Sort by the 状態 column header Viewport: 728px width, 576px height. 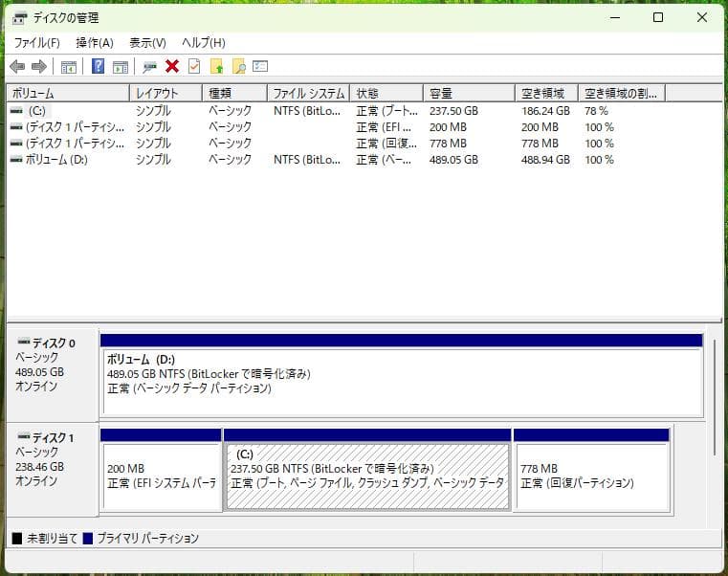[386, 94]
